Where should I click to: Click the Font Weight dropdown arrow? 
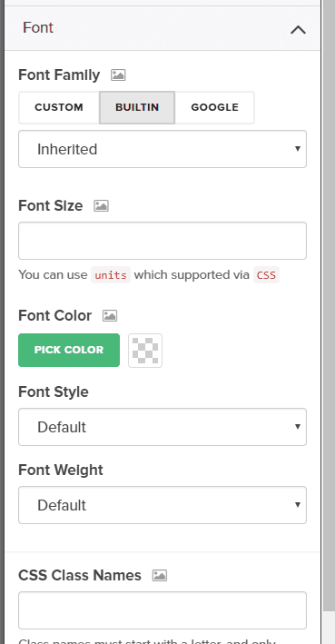[298, 504]
